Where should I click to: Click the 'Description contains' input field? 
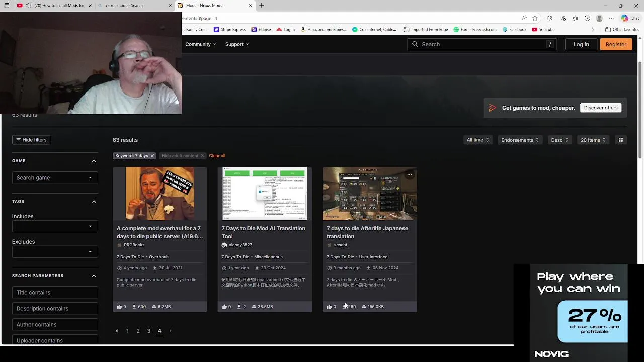pyautogui.click(x=55, y=308)
